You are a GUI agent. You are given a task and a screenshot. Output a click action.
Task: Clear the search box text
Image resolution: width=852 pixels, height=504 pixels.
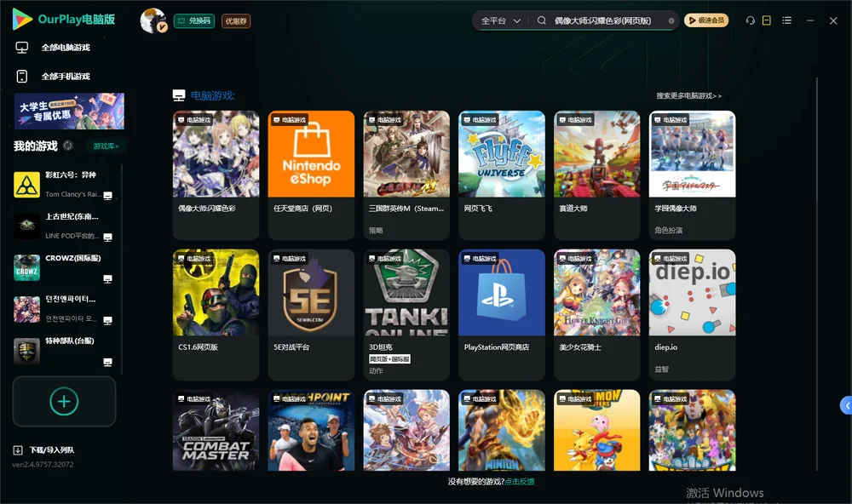[x=671, y=21]
